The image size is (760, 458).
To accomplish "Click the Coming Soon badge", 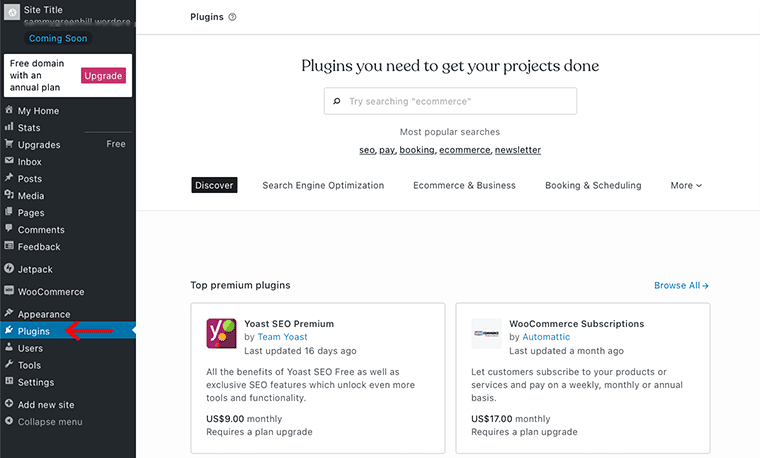I will pyautogui.click(x=58, y=38).
